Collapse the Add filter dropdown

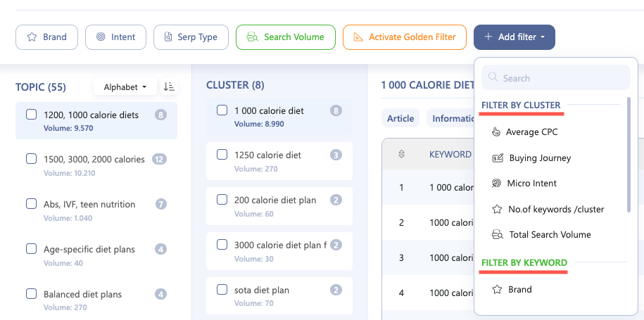click(514, 37)
